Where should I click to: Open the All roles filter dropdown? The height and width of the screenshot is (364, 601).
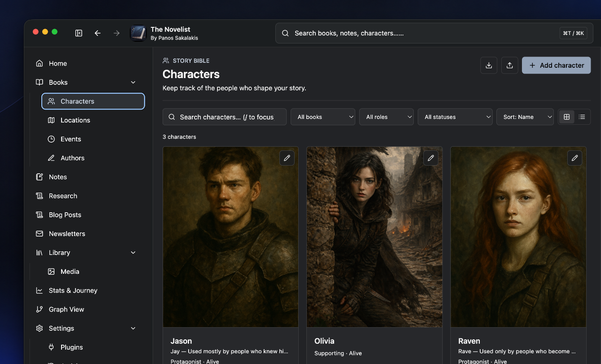(386, 117)
